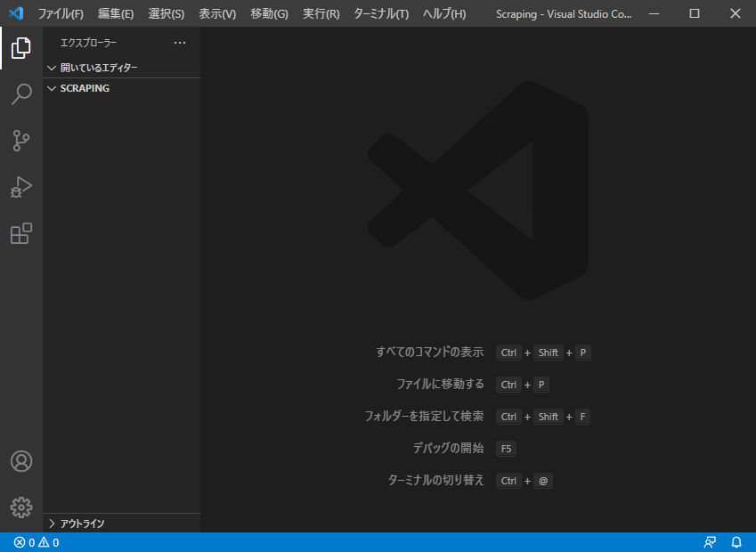756x552 pixels.
Task: Click the デバッグの開始 label
Action: pos(449,449)
